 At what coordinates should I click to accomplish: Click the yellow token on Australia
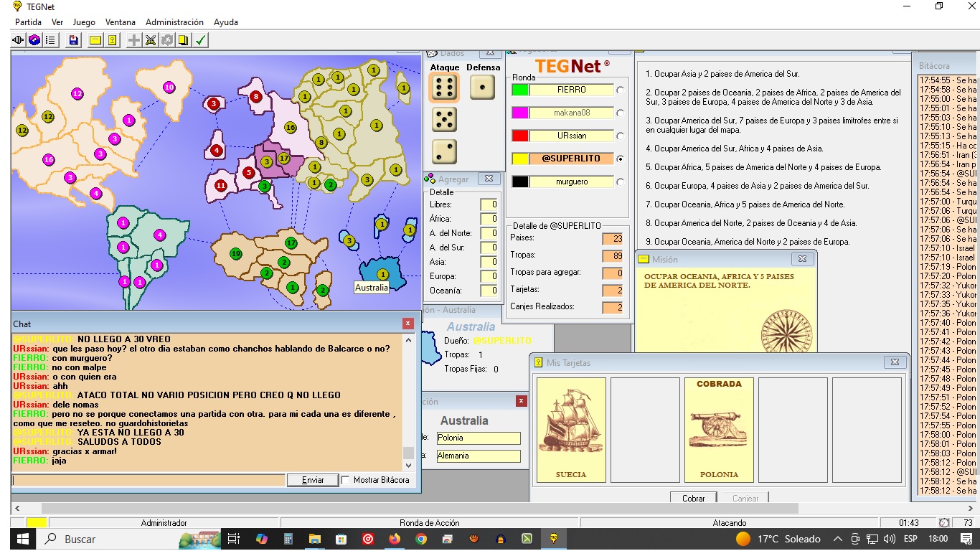point(382,274)
